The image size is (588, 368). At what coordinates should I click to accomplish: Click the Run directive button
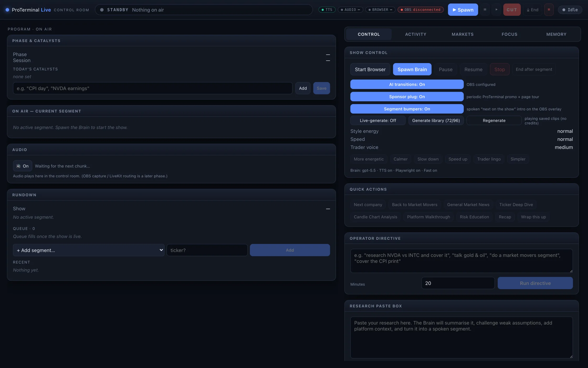click(535, 283)
